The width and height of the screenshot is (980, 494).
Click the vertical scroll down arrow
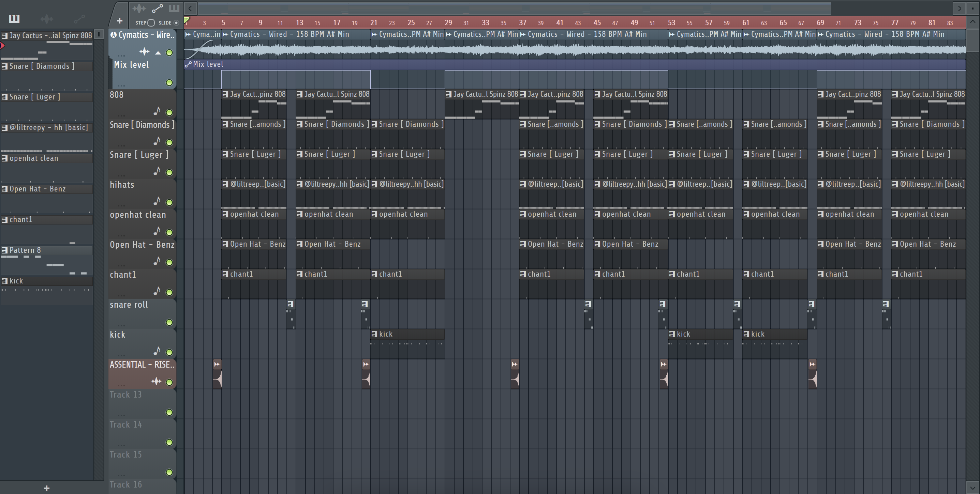tap(973, 488)
